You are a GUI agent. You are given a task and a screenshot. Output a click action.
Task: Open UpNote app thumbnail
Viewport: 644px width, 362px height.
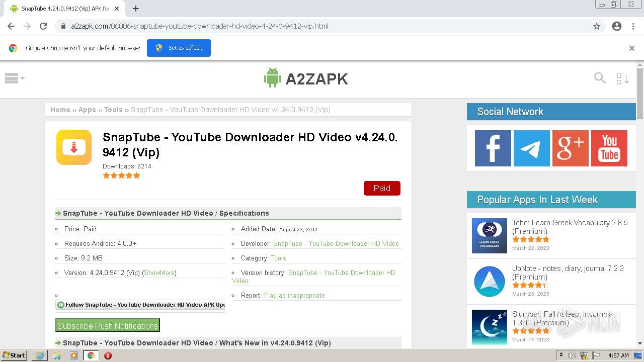point(490,282)
